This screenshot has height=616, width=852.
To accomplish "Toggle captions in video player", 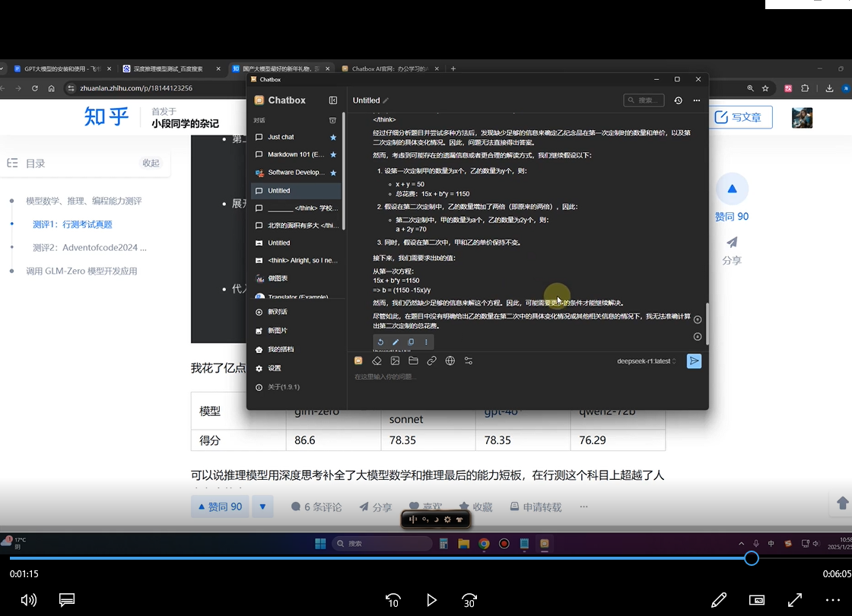I will [x=67, y=600].
